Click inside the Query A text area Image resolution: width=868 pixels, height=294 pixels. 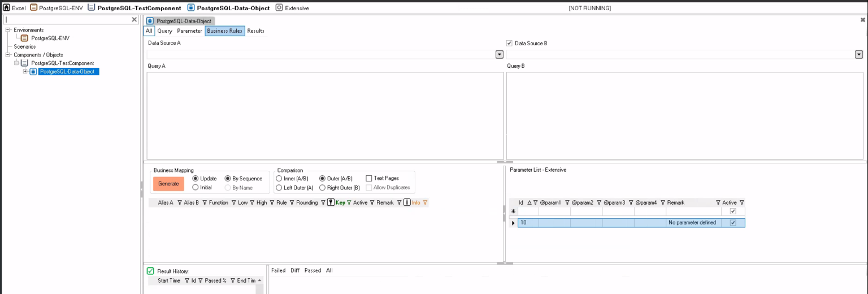325,115
